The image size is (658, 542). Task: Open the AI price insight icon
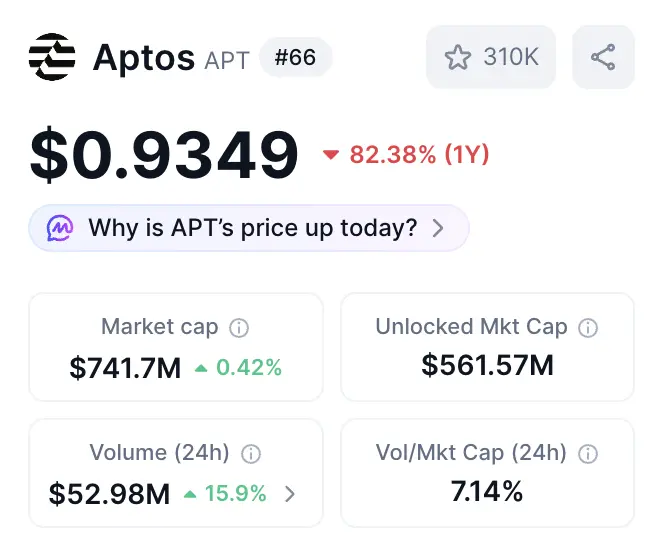(61, 228)
